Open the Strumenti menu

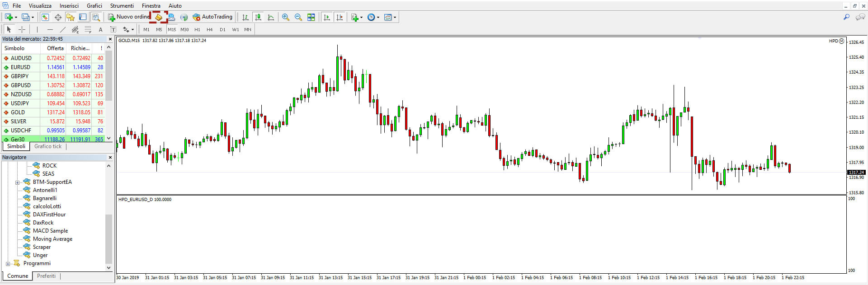(122, 6)
